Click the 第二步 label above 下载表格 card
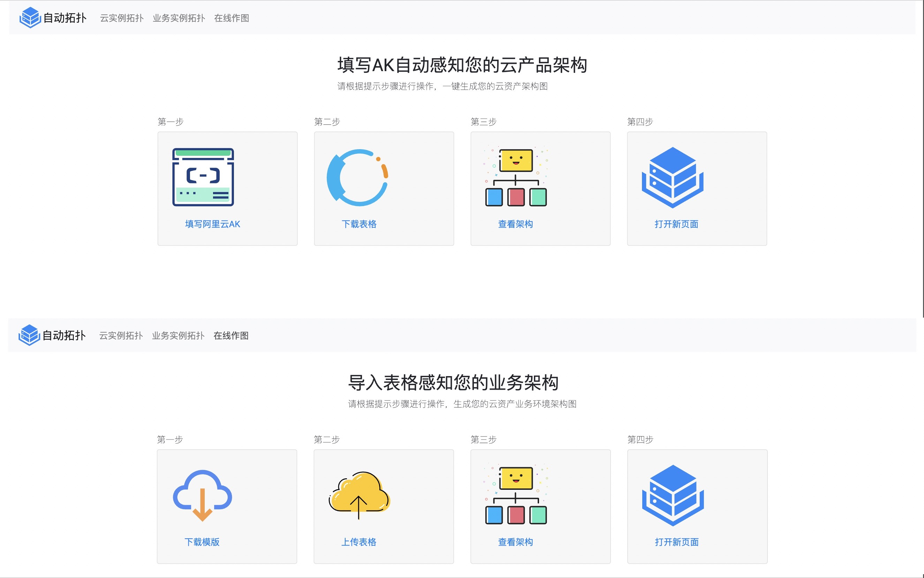This screenshot has height=578, width=924. [x=327, y=122]
